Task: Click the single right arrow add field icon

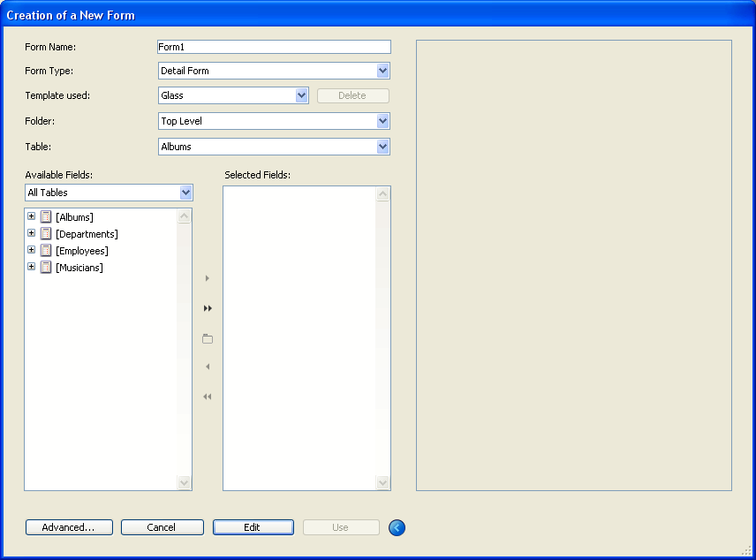Action: click(208, 278)
